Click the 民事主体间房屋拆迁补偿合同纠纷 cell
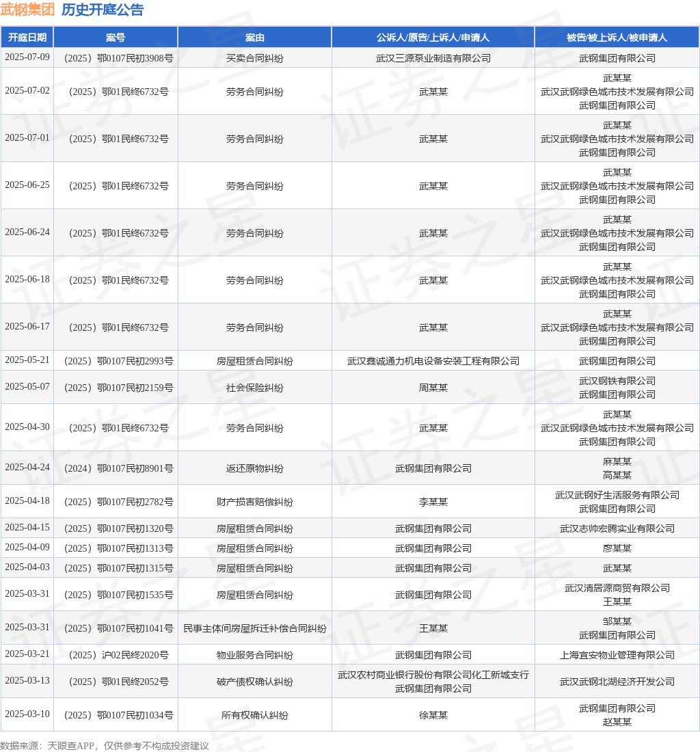 pos(254,628)
